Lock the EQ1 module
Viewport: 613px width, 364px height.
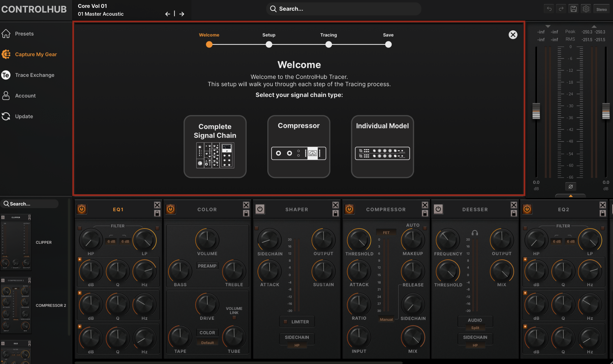(x=157, y=213)
